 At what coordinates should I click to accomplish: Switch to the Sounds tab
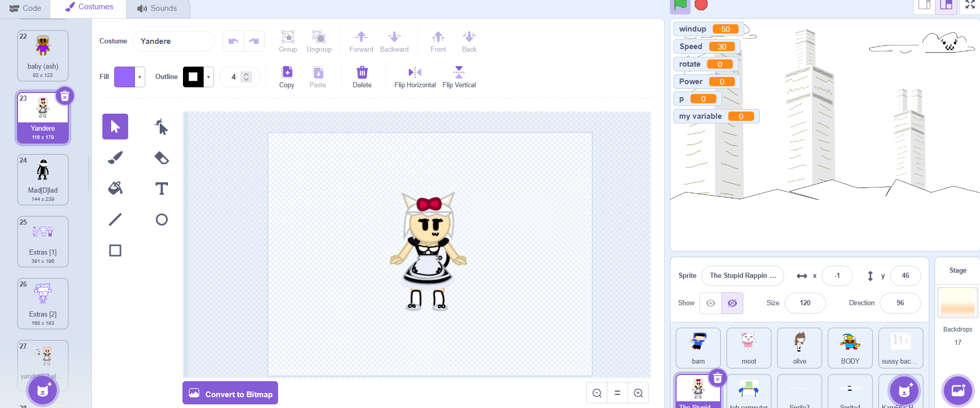pos(157,8)
